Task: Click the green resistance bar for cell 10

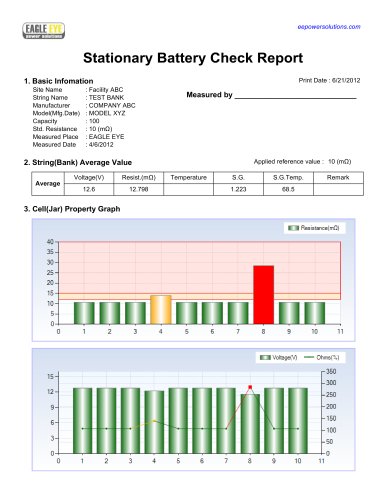Action: [x=315, y=313]
